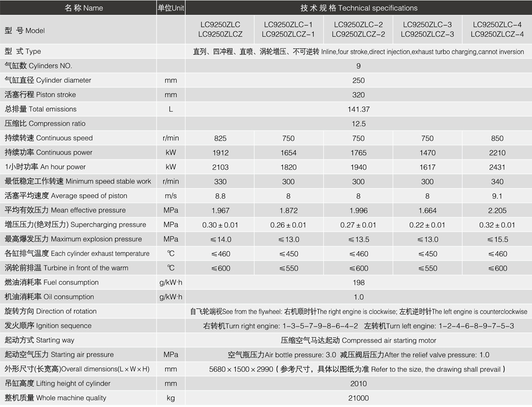The height and width of the screenshot is (407, 532).
Task: Select the continuous speed value 825
Action: (x=220, y=138)
